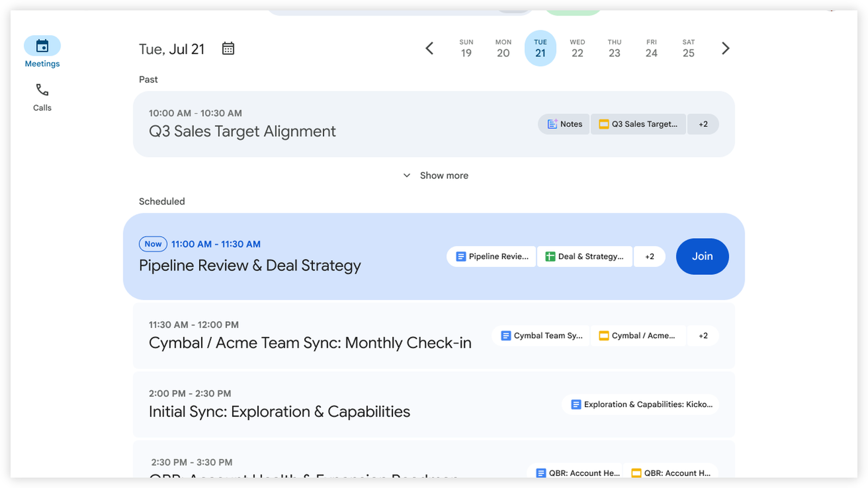
Task: Expand past meetings with Show more
Action: pyautogui.click(x=436, y=176)
